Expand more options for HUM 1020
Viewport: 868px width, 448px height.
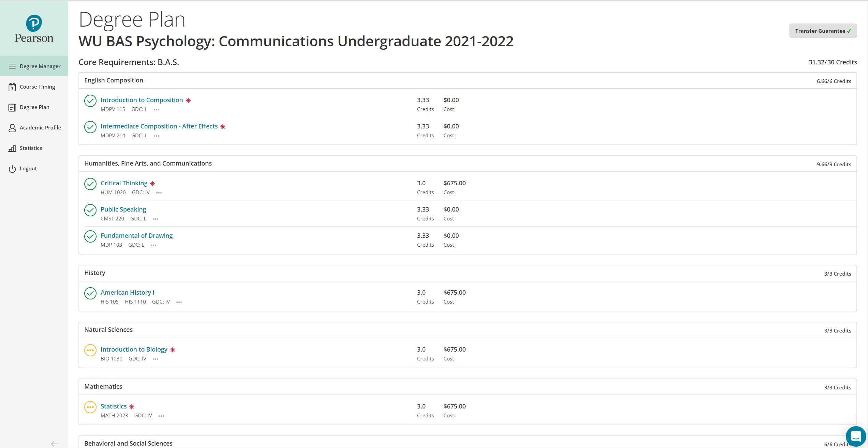(159, 193)
